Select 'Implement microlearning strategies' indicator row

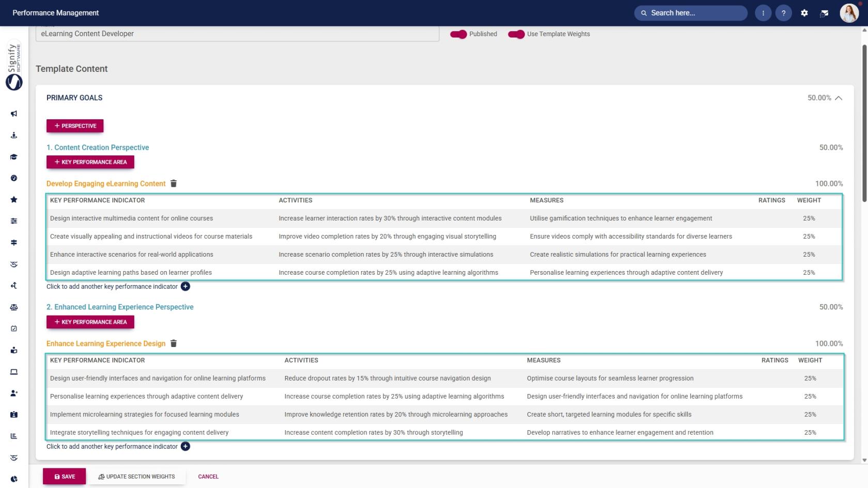pos(445,415)
